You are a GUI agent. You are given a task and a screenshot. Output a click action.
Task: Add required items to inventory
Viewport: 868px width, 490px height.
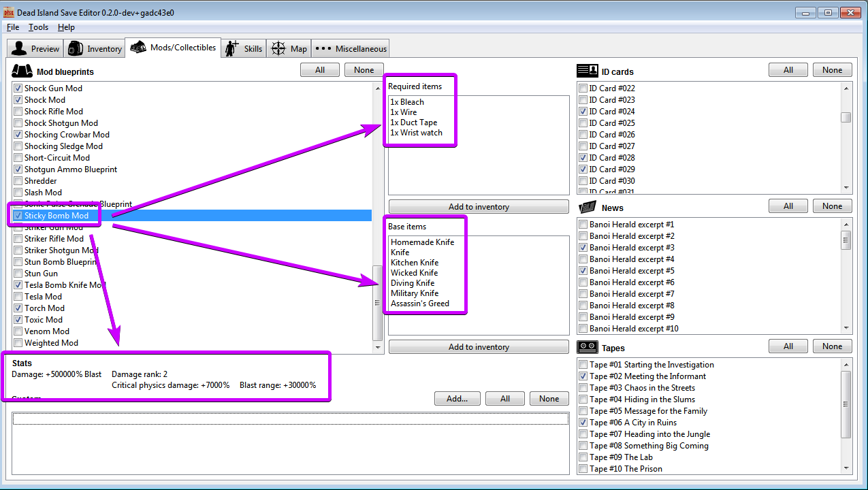[479, 207]
